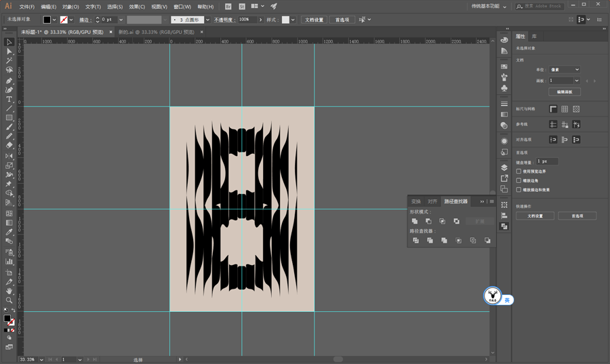Open the 3 点圆形 brush definition dropdown

click(207, 20)
